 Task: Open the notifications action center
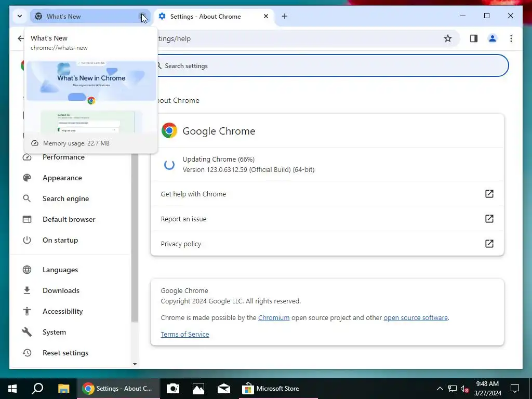(x=515, y=389)
